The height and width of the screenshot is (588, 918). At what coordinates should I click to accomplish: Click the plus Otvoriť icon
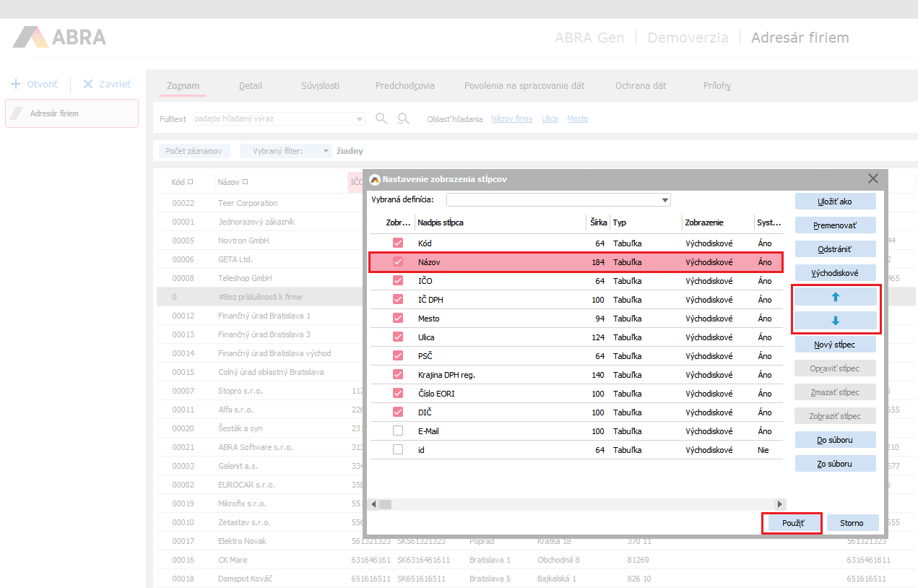[x=16, y=84]
